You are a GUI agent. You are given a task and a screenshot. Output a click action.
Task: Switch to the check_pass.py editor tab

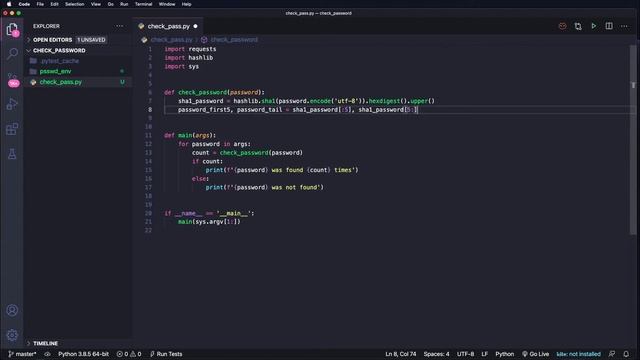point(168,26)
